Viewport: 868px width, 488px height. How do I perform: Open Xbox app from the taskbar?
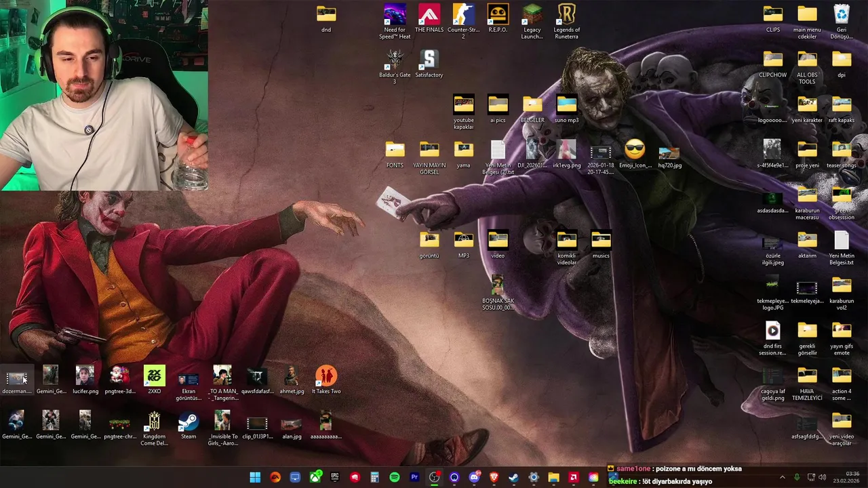click(x=315, y=478)
